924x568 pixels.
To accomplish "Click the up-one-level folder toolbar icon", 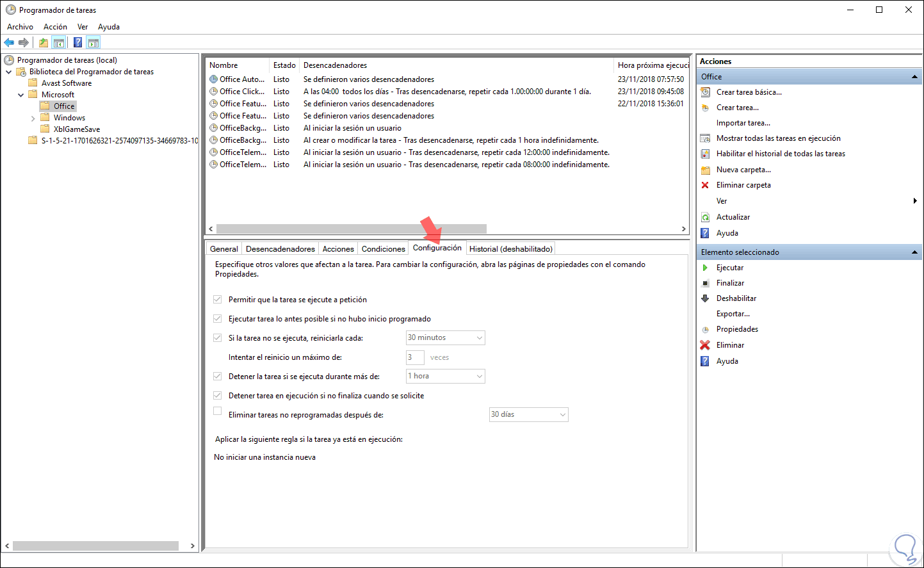I will pyautogui.click(x=44, y=43).
